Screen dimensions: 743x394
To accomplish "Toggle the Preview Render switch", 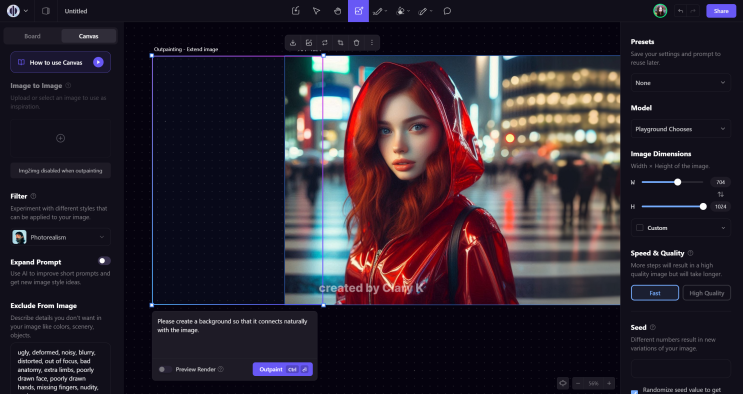I will [x=164, y=369].
